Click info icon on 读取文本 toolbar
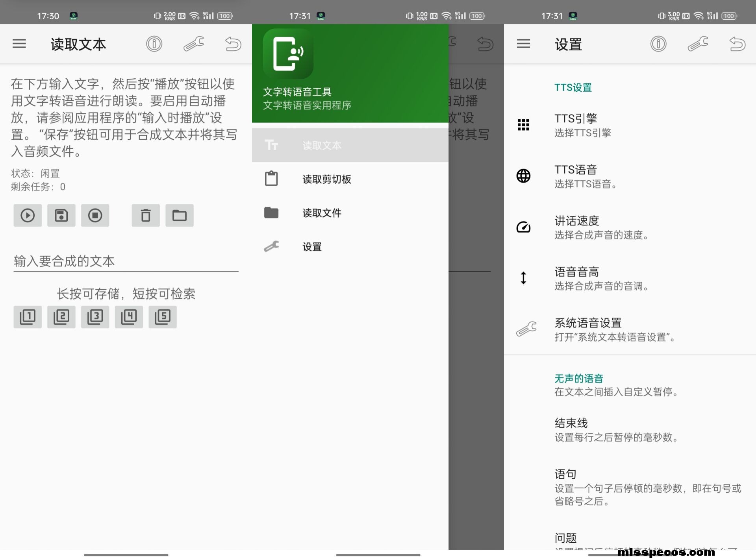This screenshot has height=560, width=756. pyautogui.click(x=154, y=44)
